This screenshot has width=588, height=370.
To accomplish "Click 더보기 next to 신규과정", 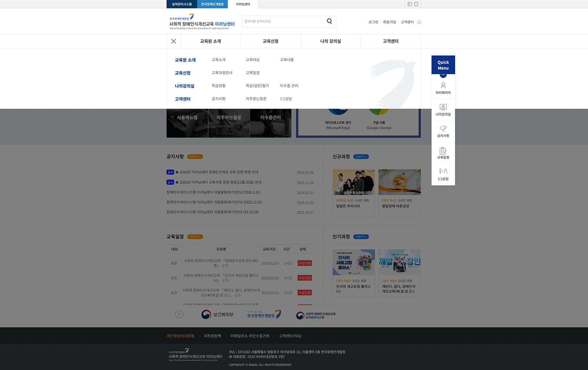I will pyautogui.click(x=361, y=157).
